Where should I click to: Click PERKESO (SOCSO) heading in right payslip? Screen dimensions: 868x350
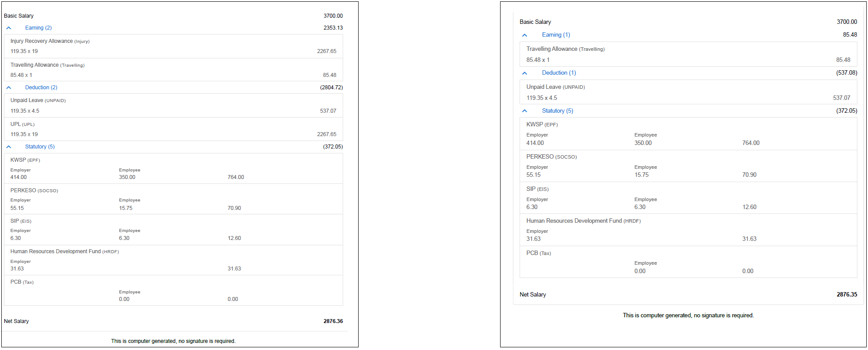click(551, 157)
